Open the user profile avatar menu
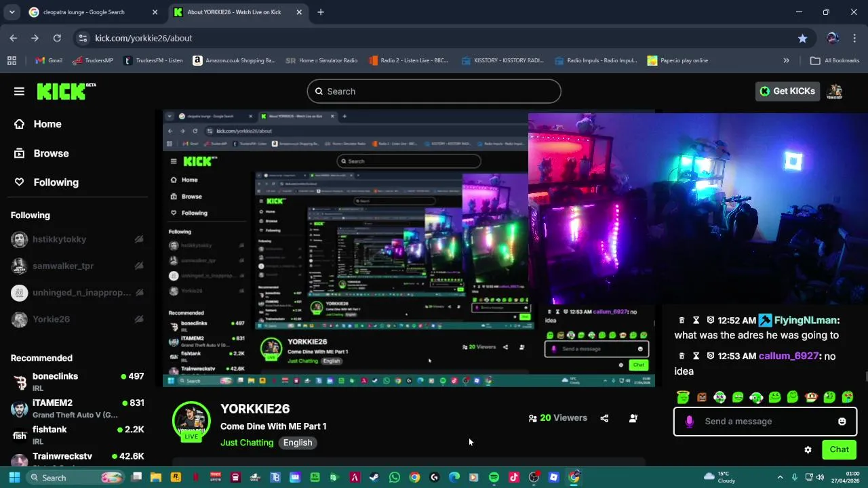The height and width of the screenshot is (488, 868). pyautogui.click(x=835, y=91)
